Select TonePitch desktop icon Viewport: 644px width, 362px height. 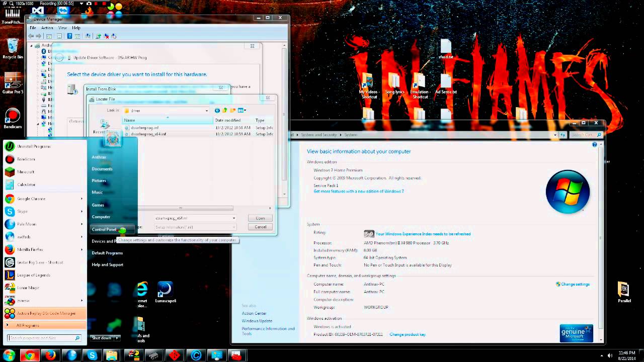[13, 15]
